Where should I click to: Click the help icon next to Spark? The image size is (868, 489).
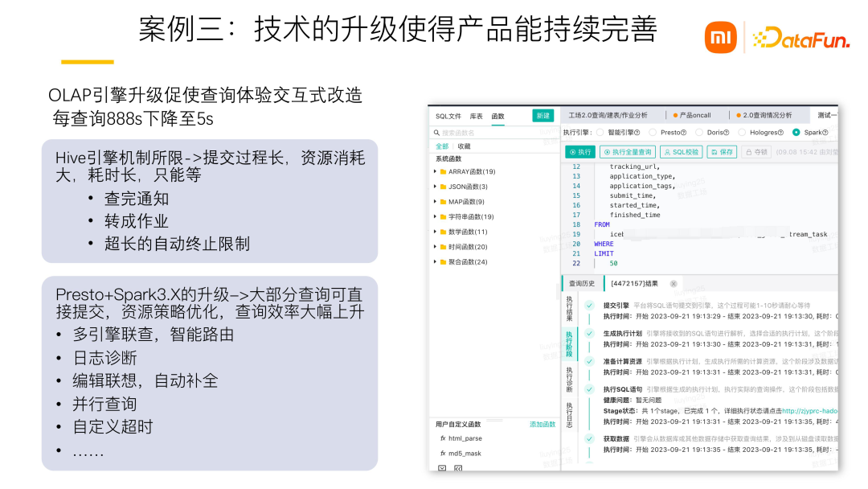[x=825, y=133]
